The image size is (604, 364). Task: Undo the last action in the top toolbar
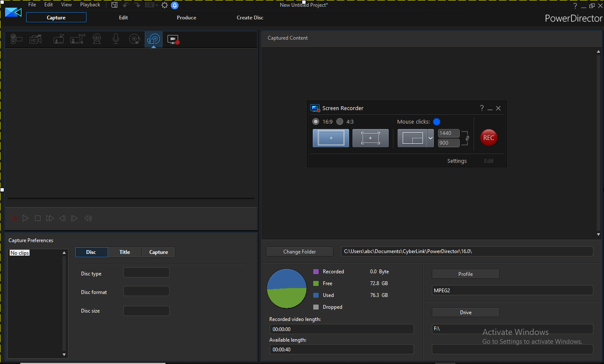[126, 5]
